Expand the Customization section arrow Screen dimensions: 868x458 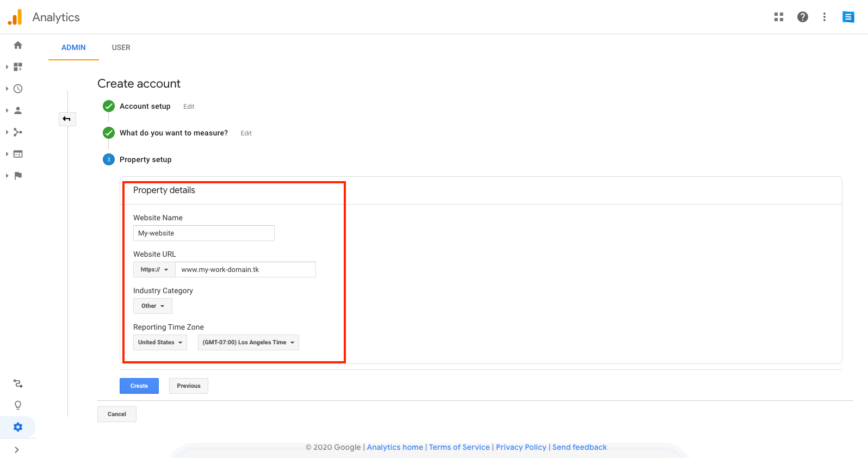[7, 67]
